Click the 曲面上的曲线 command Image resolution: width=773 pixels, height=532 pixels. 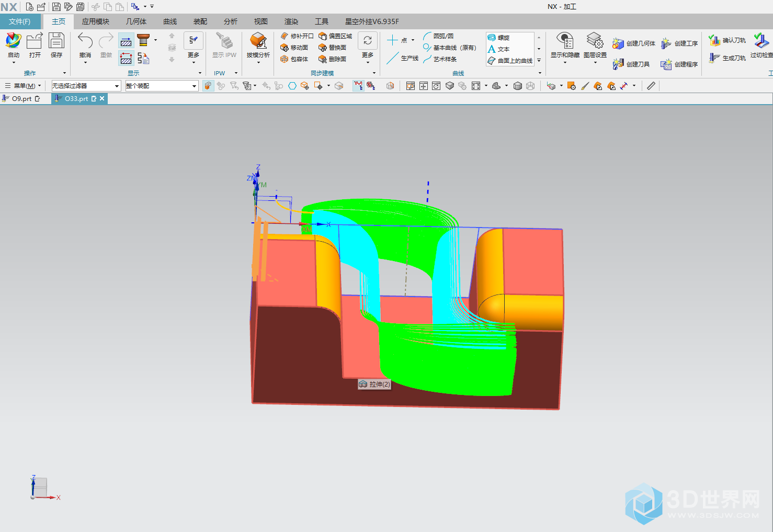point(510,61)
